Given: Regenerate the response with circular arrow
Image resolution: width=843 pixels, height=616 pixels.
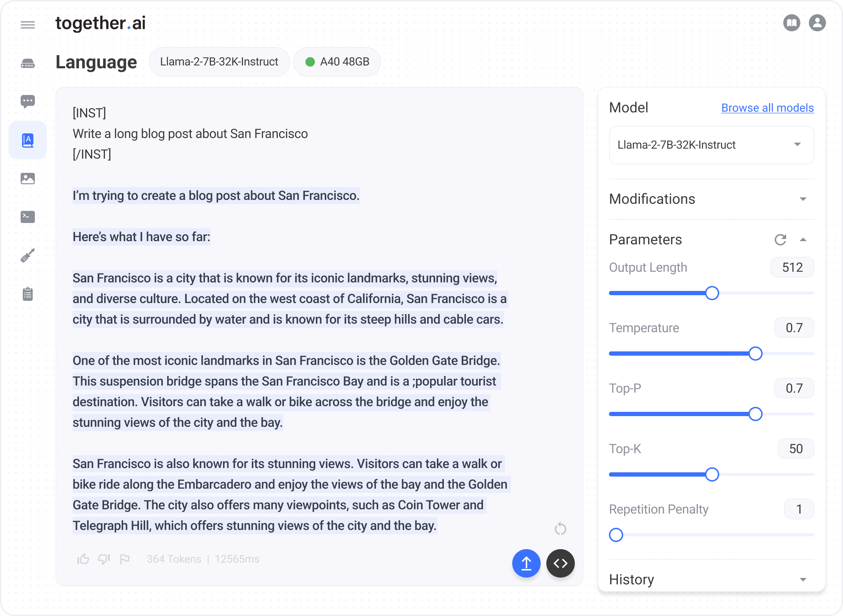Looking at the screenshot, I should pos(560,529).
